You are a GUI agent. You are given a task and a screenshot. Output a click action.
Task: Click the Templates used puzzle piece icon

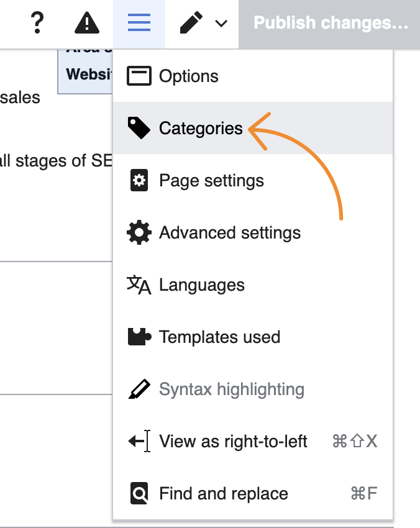(x=140, y=337)
